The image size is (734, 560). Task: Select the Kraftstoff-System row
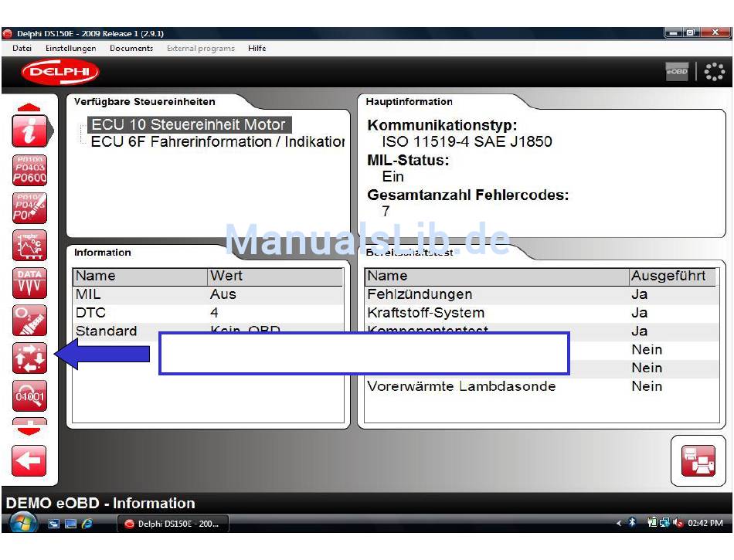pos(542,313)
